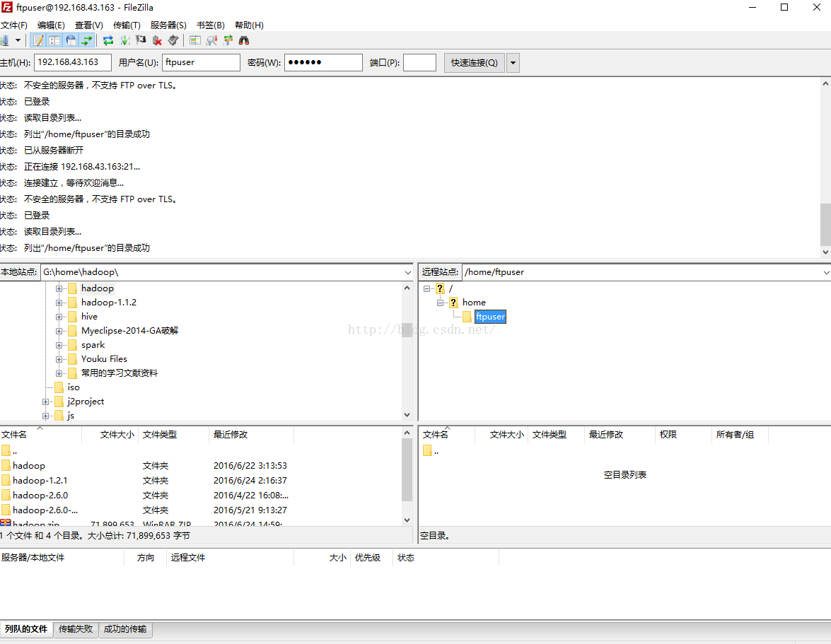Viewport: 831px width, 644px height.
Task: Sort local files by 文件大小 column
Action: click(110, 435)
